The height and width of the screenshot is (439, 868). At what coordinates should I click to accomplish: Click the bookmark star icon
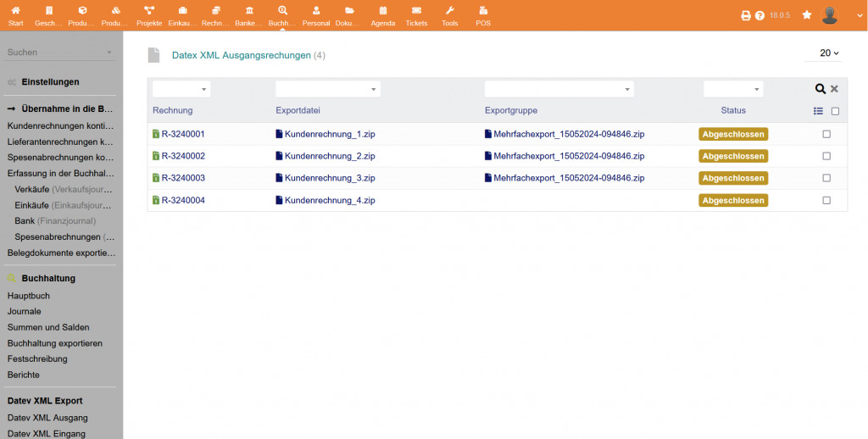(x=807, y=15)
